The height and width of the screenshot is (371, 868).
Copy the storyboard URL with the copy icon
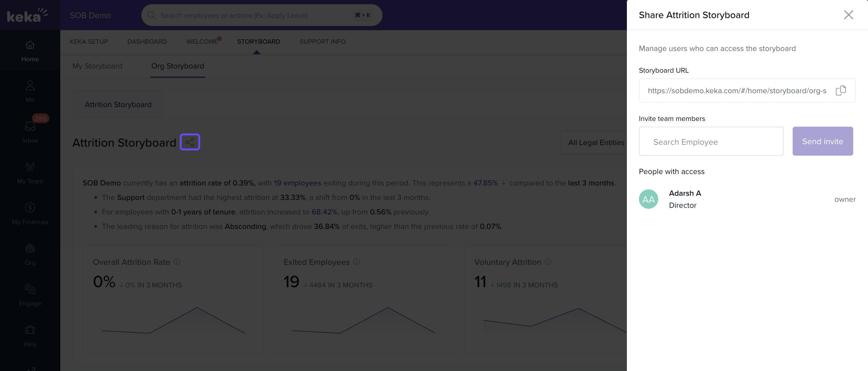pyautogui.click(x=840, y=90)
